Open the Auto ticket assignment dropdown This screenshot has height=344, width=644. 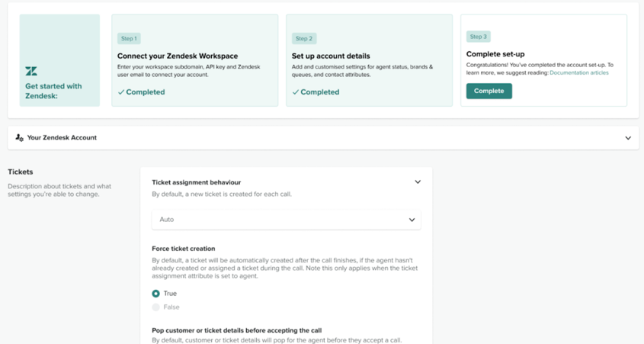point(286,220)
